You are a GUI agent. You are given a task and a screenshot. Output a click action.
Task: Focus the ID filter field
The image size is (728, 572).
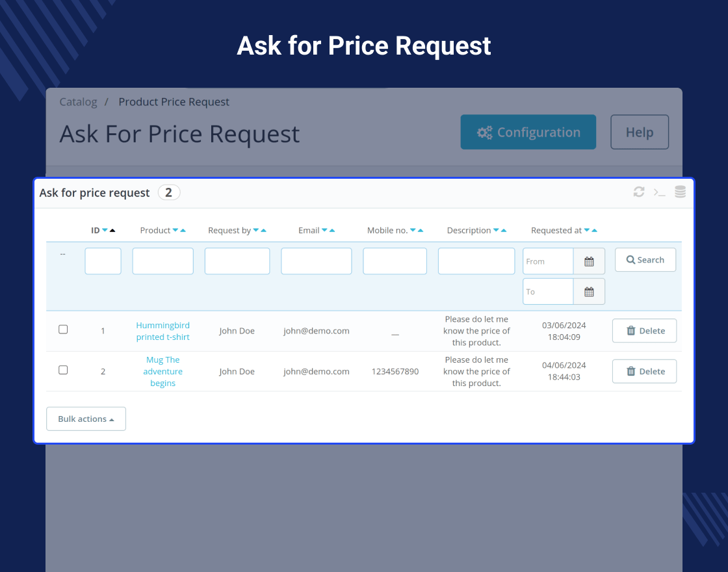[103, 261]
